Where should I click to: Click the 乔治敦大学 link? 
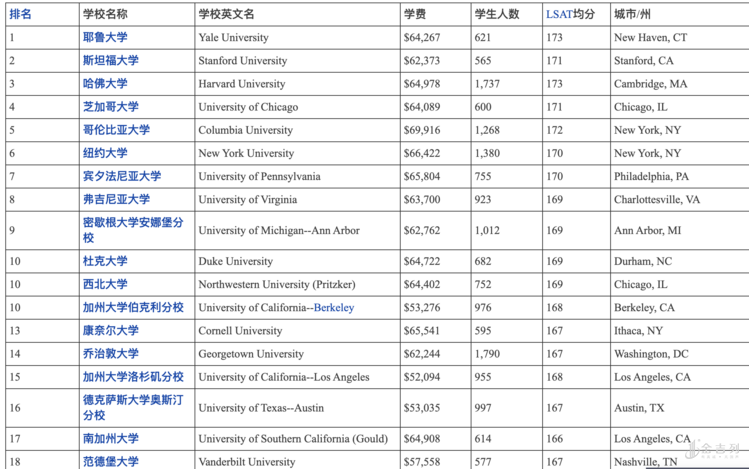tap(110, 353)
